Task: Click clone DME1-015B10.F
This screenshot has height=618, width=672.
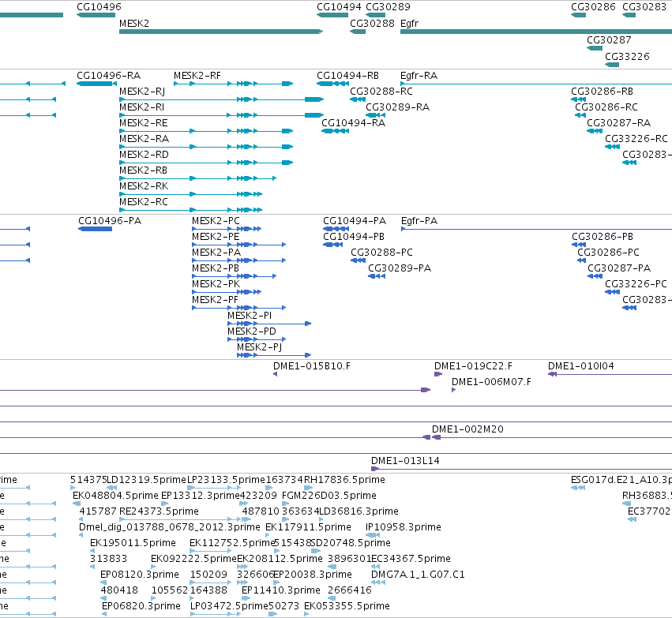Action: click(312, 366)
